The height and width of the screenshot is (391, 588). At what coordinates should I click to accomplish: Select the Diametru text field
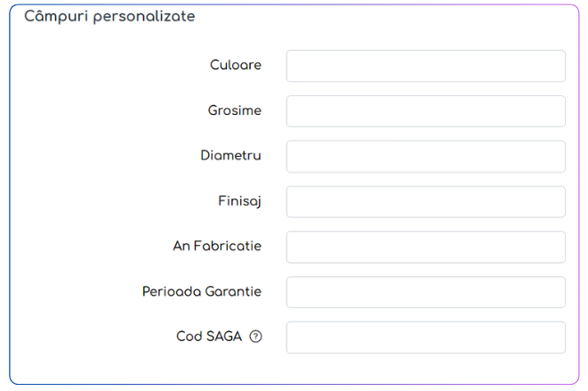[x=425, y=156]
